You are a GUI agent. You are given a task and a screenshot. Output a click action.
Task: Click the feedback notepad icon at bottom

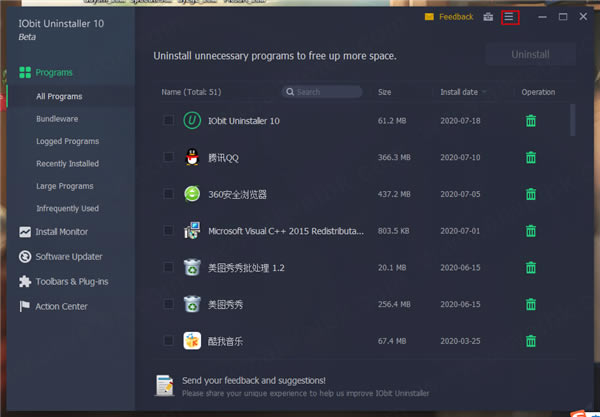click(x=165, y=386)
